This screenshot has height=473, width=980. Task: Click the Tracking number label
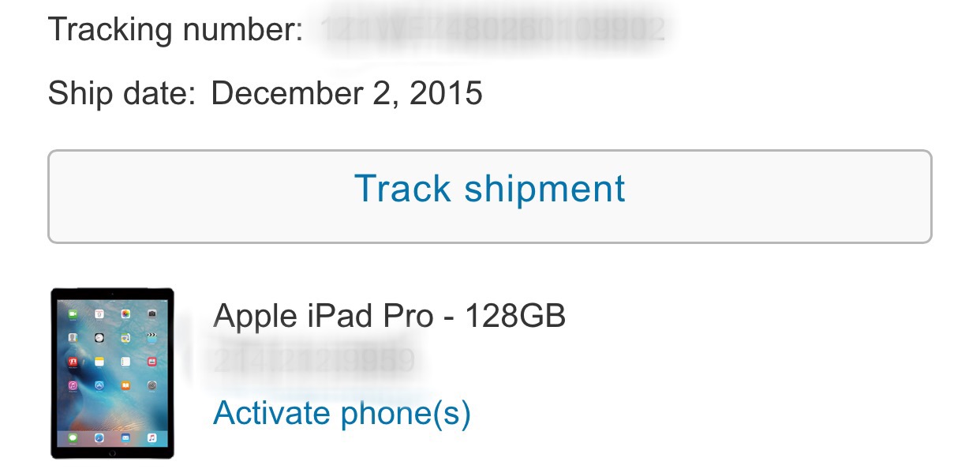click(x=175, y=30)
